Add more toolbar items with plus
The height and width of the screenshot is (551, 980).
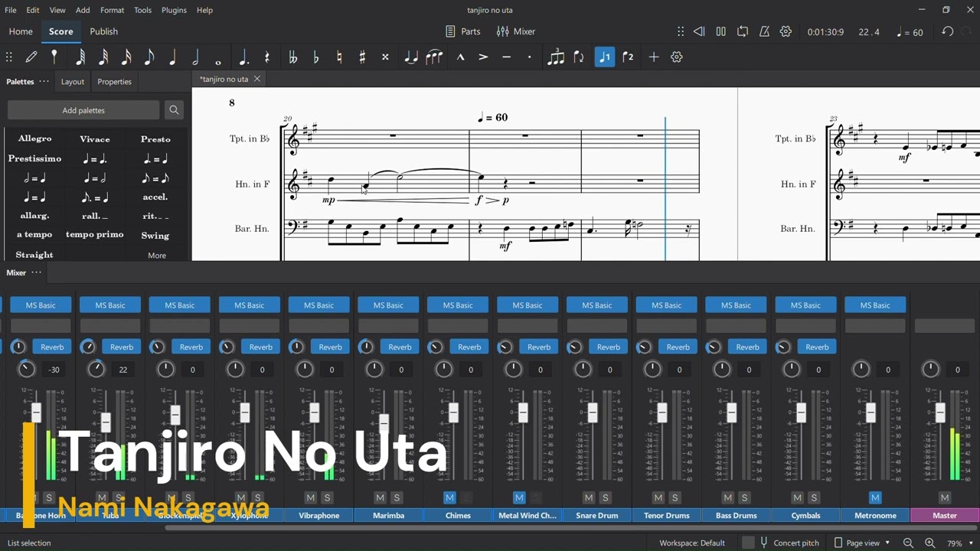coord(654,57)
